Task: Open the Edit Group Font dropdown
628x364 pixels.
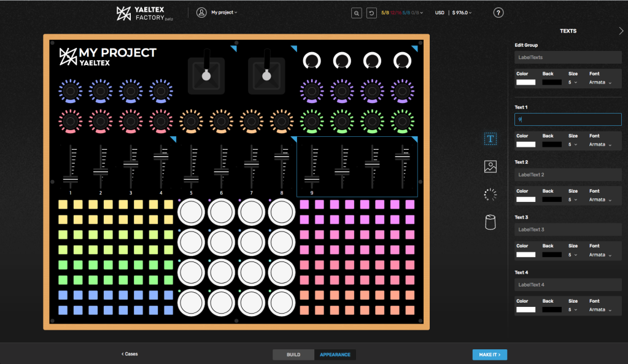Action: (x=600, y=82)
